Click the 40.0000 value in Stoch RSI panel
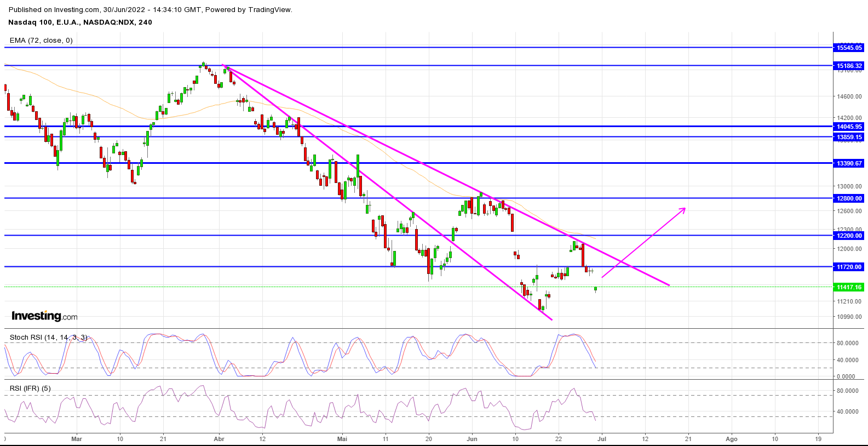 (847, 360)
